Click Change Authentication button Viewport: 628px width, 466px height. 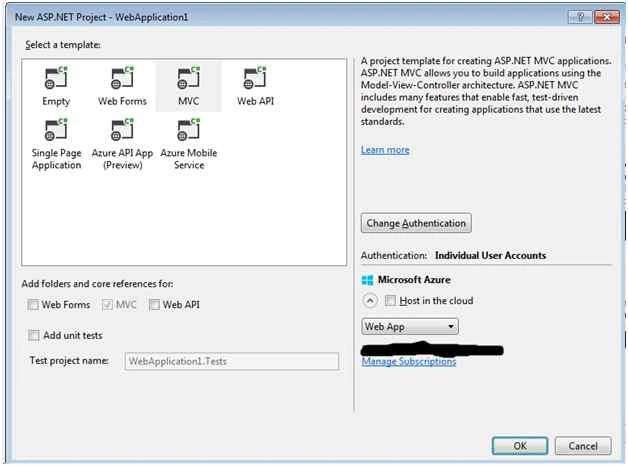(x=416, y=223)
